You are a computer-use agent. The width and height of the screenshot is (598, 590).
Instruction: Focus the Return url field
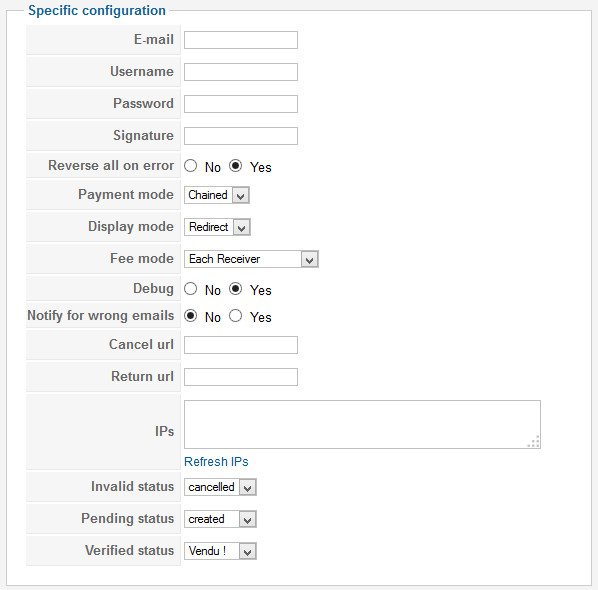(x=241, y=377)
